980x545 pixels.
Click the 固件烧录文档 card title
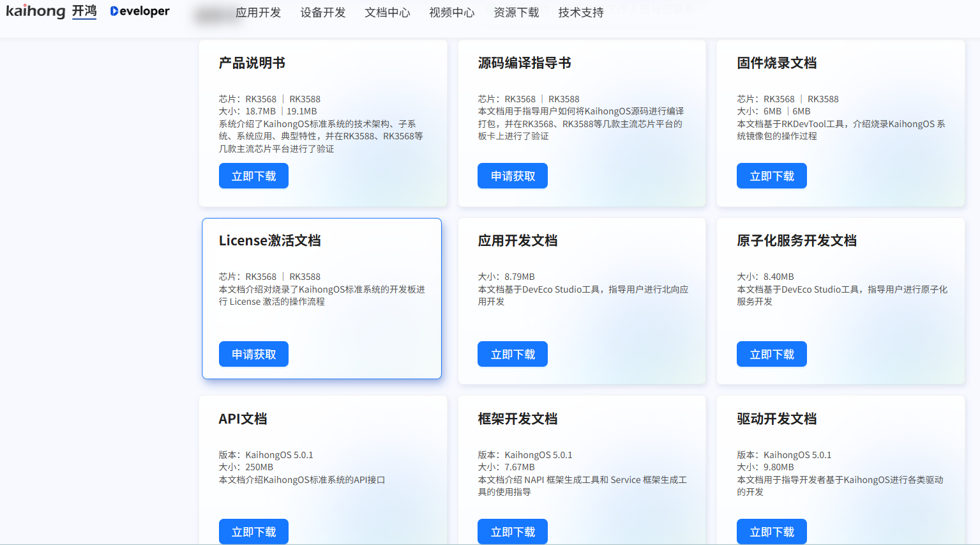coord(776,63)
